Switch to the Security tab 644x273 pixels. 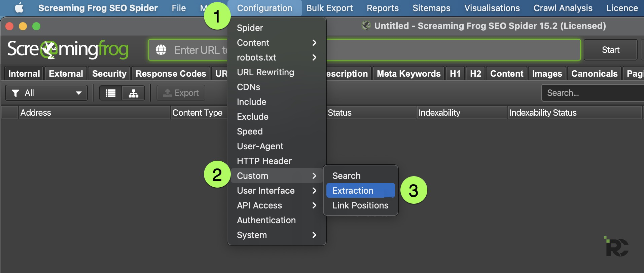109,74
